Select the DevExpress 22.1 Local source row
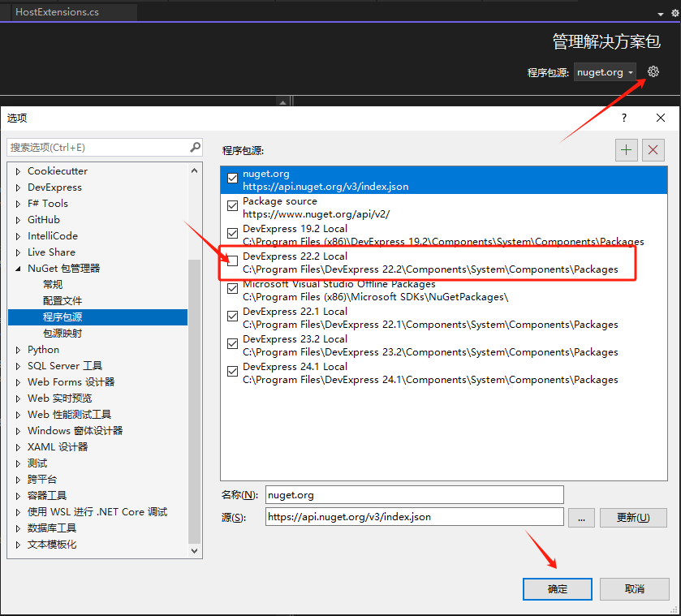681x616 pixels. point(443,318)
